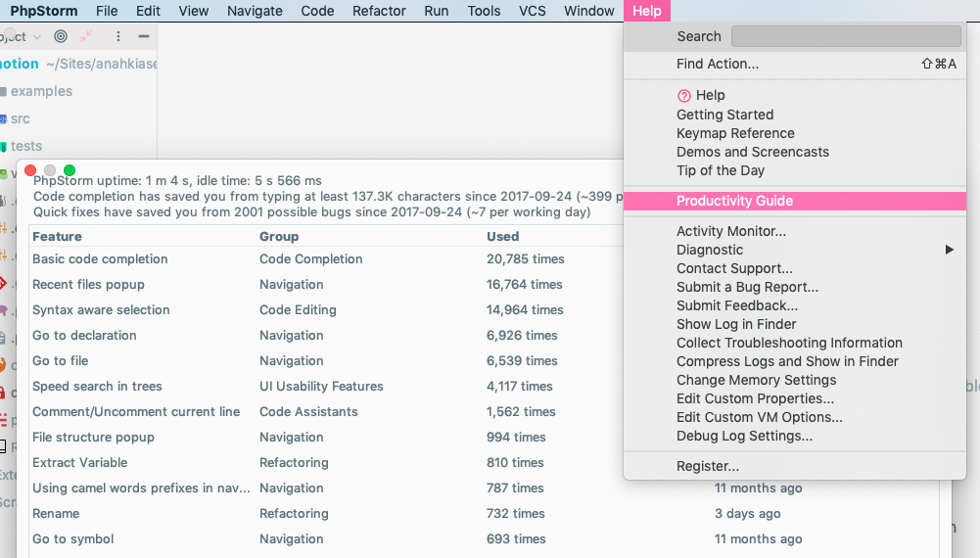Open Debug Log Settings...
Viewport: 980px width, 558px height.
coord(795,437)
